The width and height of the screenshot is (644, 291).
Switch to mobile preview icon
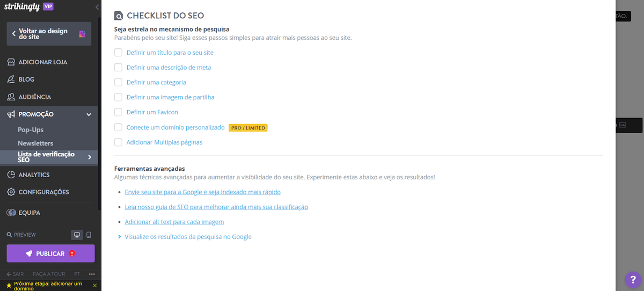(x=89, y=235)
